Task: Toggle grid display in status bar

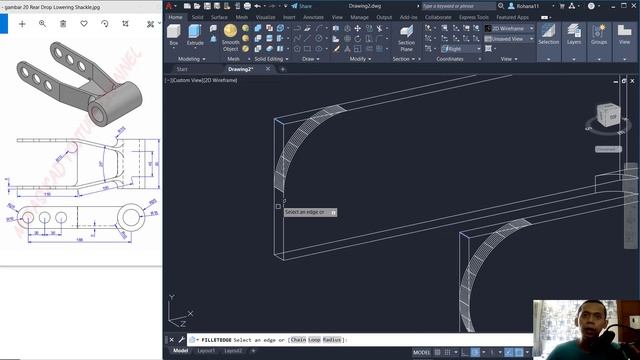Action: [437, 352]
